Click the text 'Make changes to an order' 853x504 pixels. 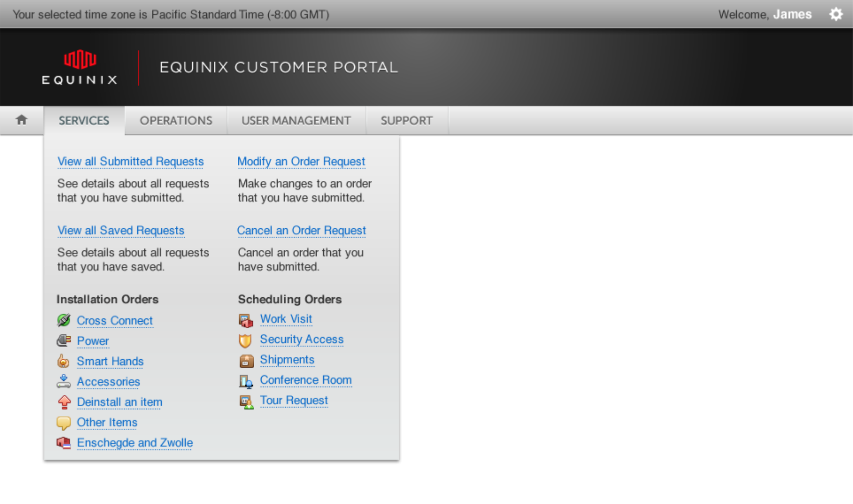[305, 184]
